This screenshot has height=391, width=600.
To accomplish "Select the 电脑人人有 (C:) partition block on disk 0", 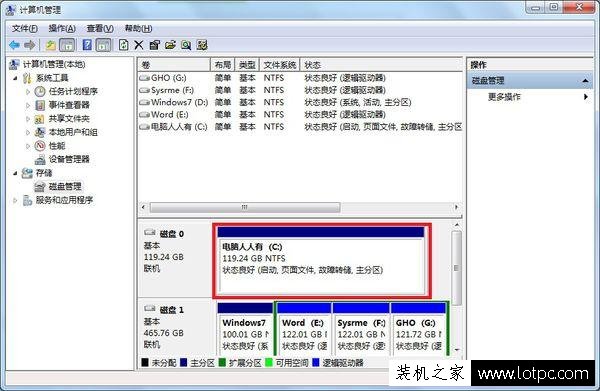I will tap(321, 260).
